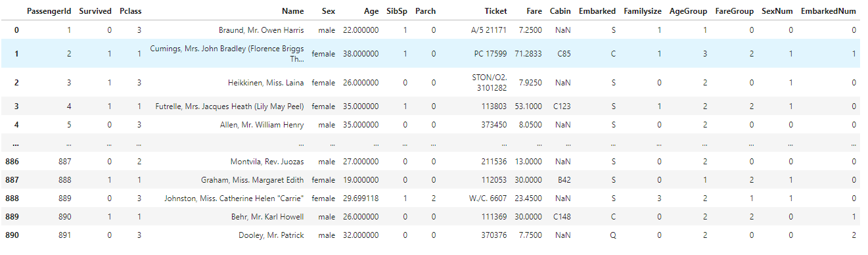Click ticket value 113803

tap(494, 106)
